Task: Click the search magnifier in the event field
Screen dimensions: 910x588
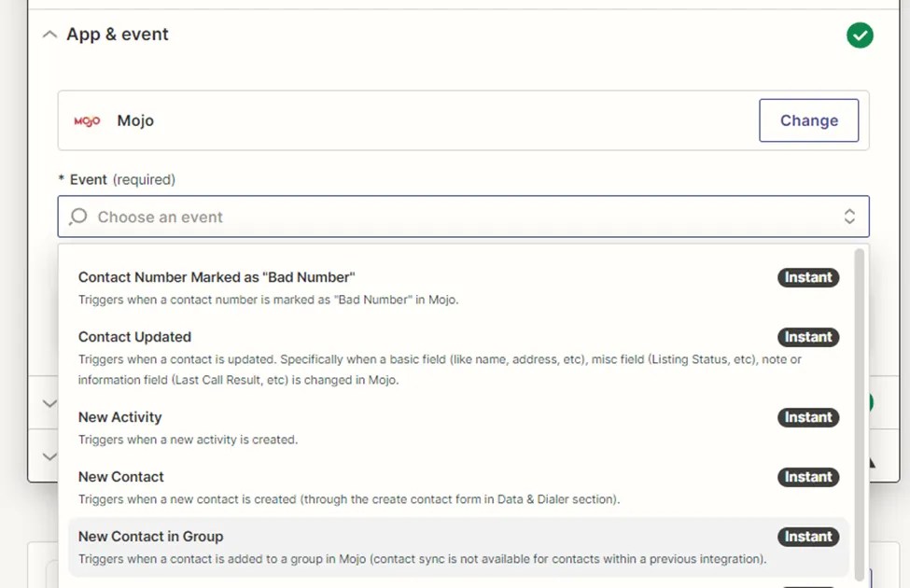Action: (77, 216)
